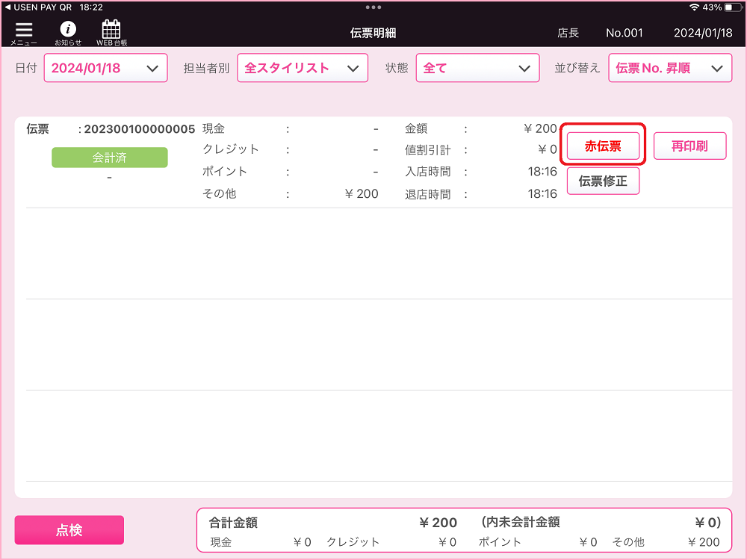Viewport: 747px width, 560px height.
Task: Tap the 合計金額 summary panel
Action: [465, 530]
